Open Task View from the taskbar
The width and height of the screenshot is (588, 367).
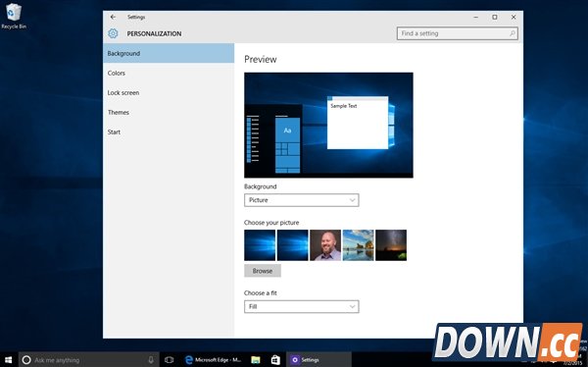[170, 360]
